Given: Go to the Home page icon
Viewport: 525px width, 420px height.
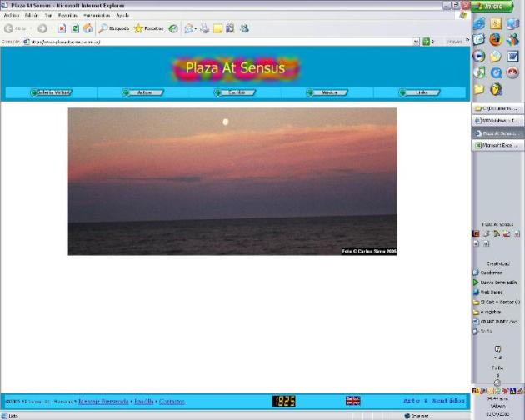Looking at the screenshot, I should [x=87, y=28].
